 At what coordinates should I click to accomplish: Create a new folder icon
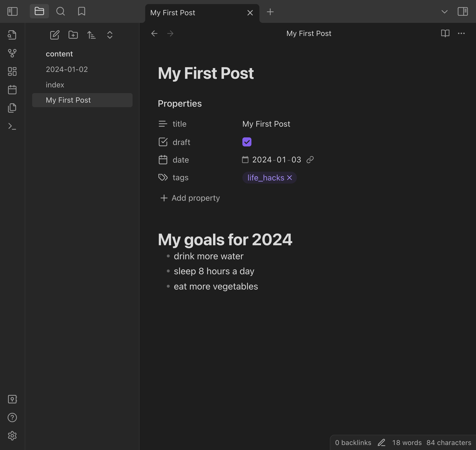coord(73,35)
